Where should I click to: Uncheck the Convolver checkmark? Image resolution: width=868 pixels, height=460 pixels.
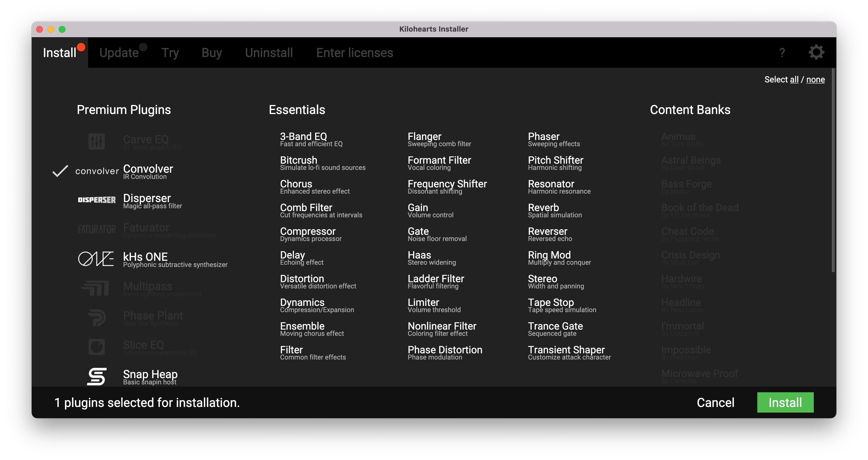[x=60, y=171]
